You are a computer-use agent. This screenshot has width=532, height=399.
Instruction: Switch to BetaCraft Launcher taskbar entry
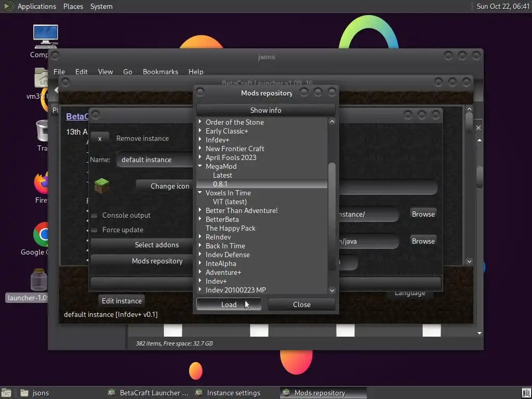(x=148, y=393)
